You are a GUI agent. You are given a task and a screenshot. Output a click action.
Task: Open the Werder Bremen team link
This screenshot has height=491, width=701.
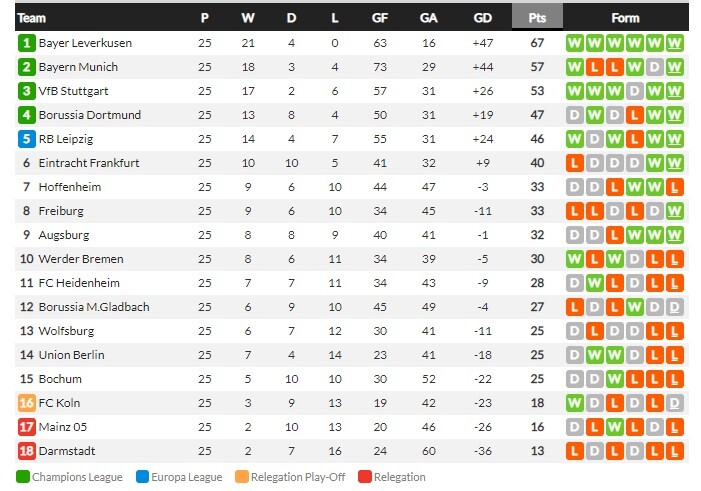coord(81,259)
